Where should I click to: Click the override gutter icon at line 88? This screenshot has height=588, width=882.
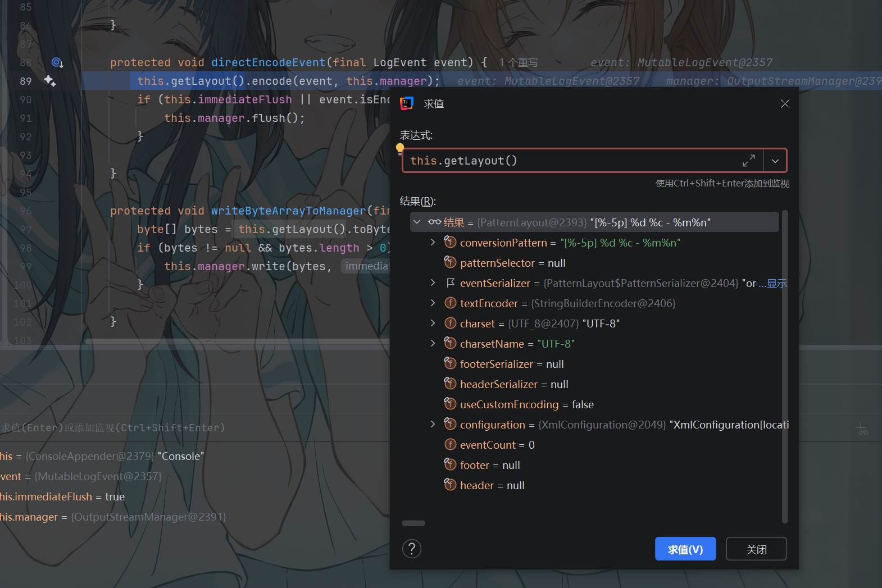(57, 62)
